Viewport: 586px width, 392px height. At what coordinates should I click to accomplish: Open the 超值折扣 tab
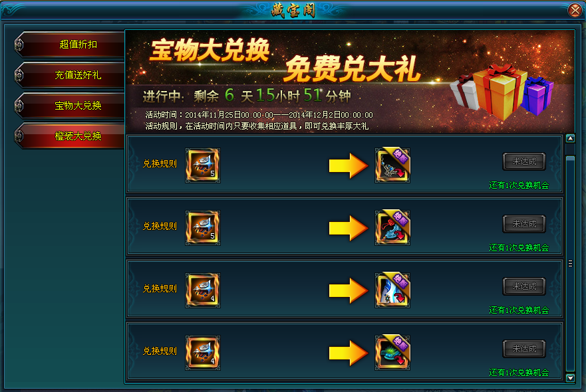[70, 45]
